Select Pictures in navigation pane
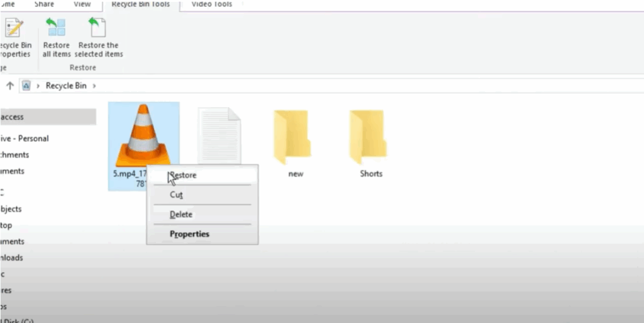Screen dimensions: 644x323 point(6,290)
